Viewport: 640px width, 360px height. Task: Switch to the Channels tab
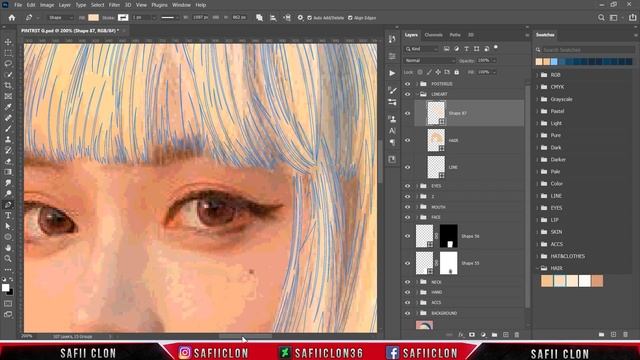pos(433,35)
